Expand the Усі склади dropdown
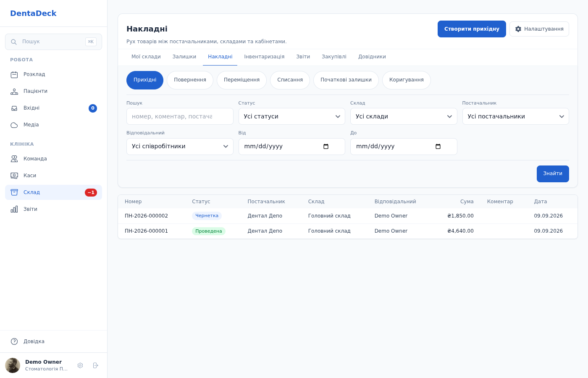The width and height of the screenshot is (588, 378). (x=404, y=116)
